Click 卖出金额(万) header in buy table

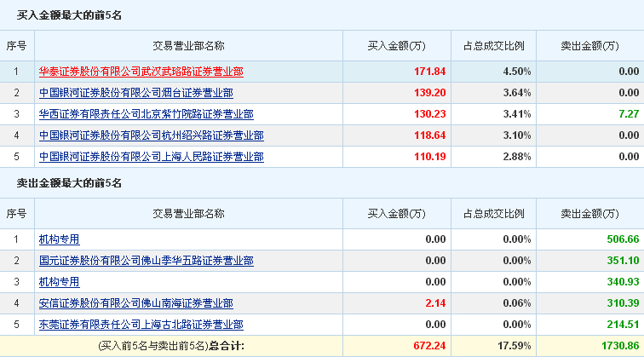tap(589, 46)
